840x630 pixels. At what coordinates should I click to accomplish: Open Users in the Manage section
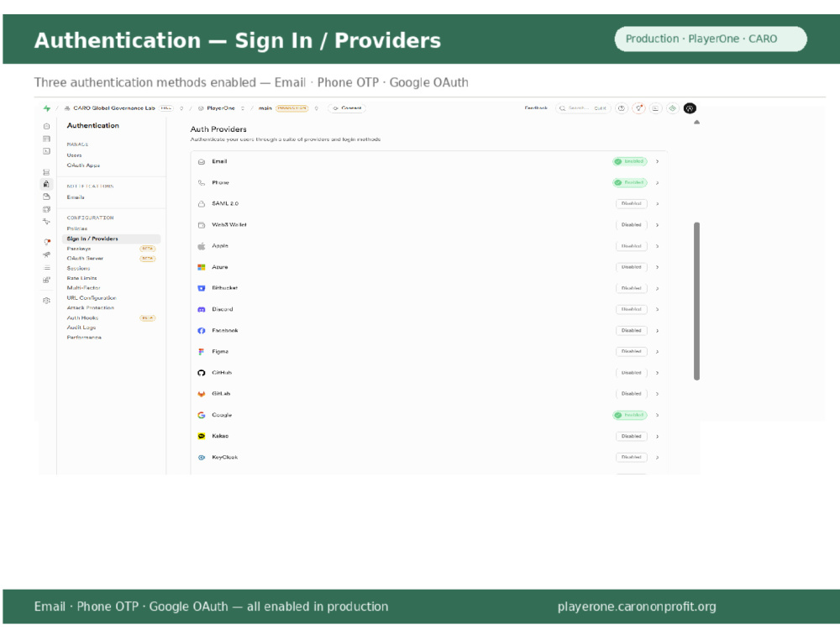(74, 155)
